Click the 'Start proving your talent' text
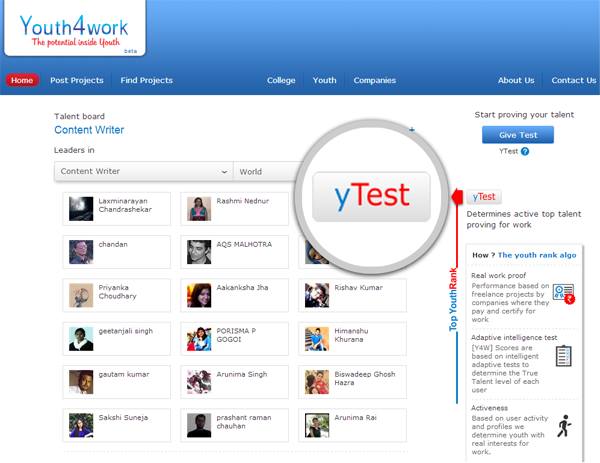Viewport: 600px width, 463px height. pos(524,115)
